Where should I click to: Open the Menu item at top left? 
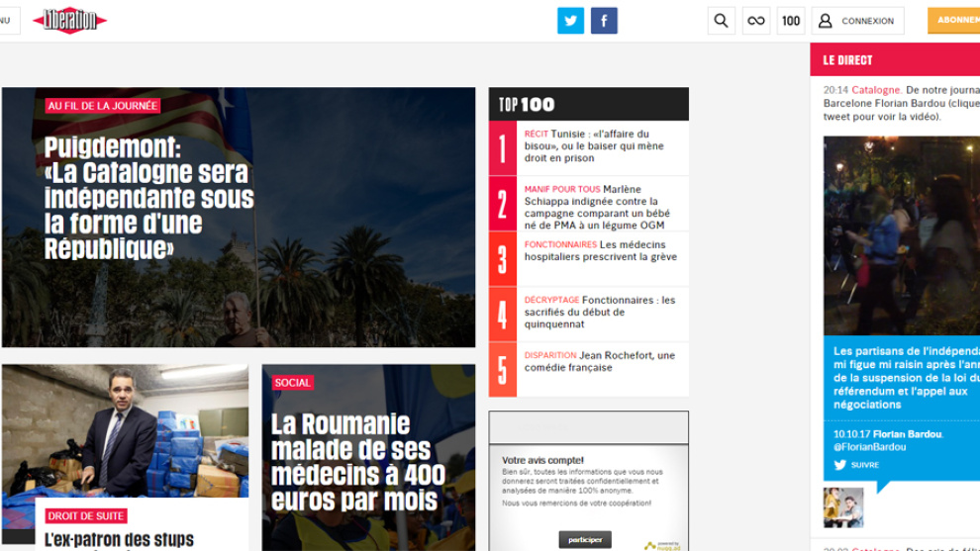pyautogui.click(x=8, y=21)
